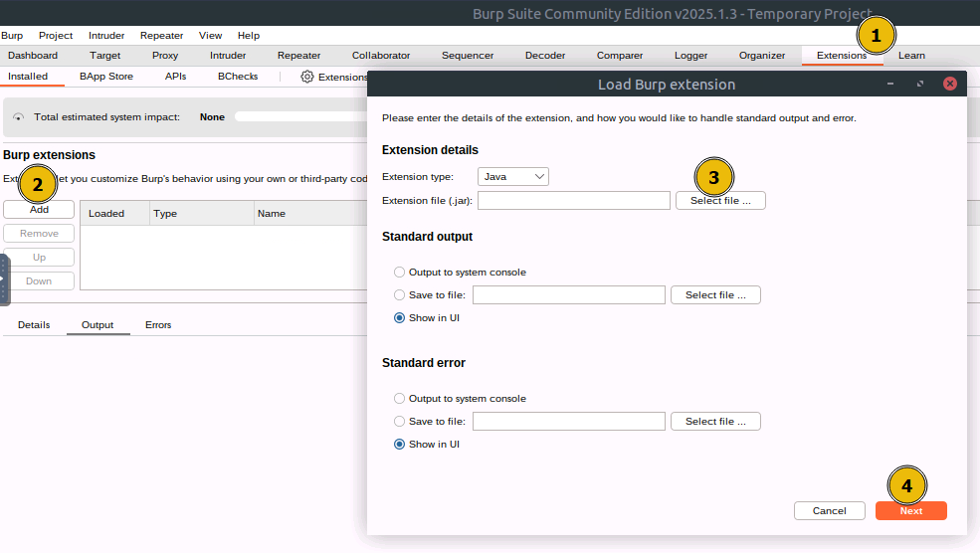
Task: Switch to the Collaborator tab
Action: (x=381, y=56)
